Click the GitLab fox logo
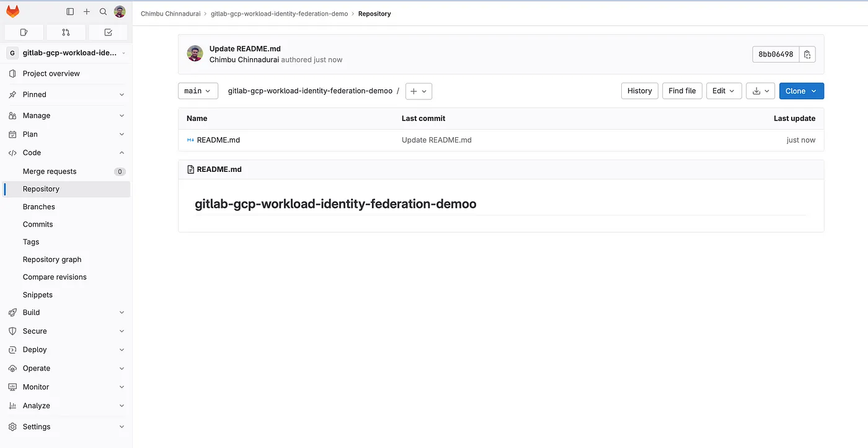The height and width of the screenshot is (448, 868). [12, 11]
